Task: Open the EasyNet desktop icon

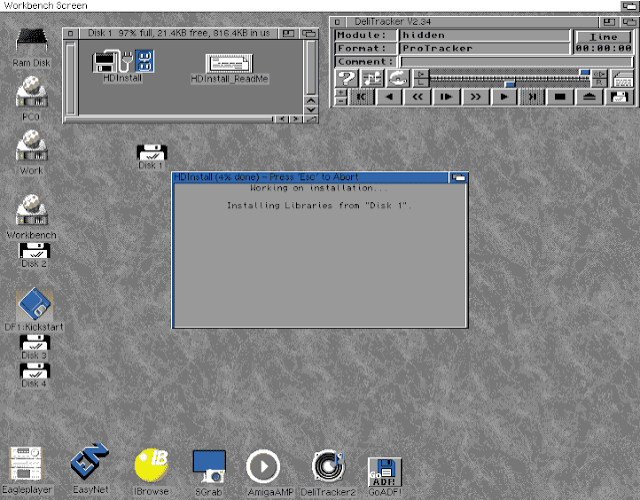Action: (88, 465)
